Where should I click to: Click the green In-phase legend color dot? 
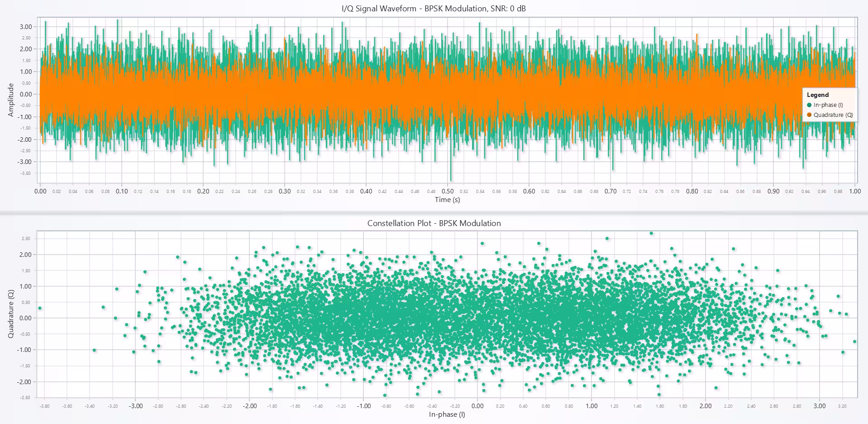(x=809, y=105)
